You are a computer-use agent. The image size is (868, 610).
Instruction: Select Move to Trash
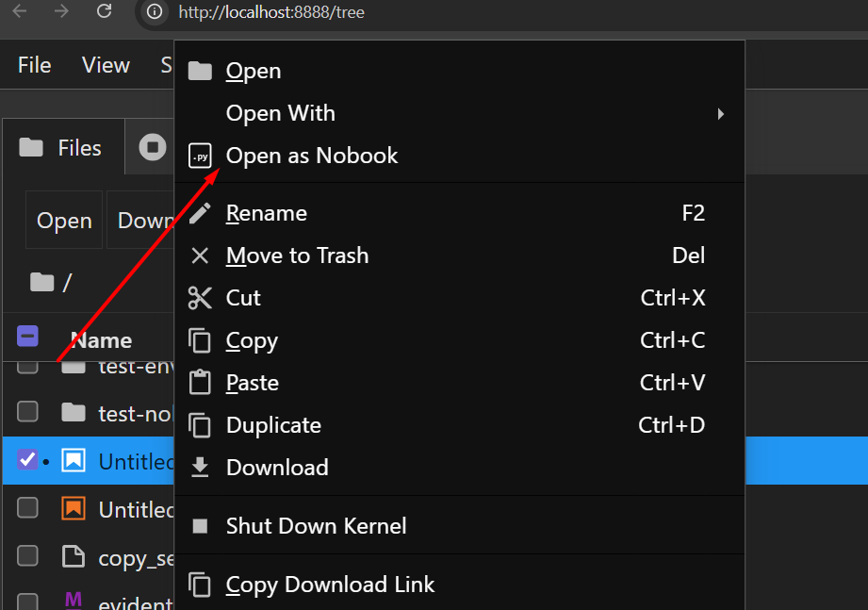460,256
